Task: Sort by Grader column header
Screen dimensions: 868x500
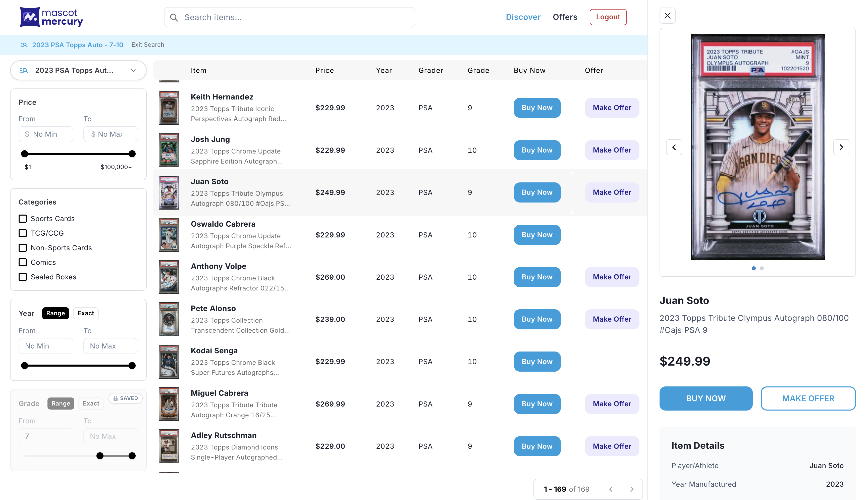Action: pos(431,70)
